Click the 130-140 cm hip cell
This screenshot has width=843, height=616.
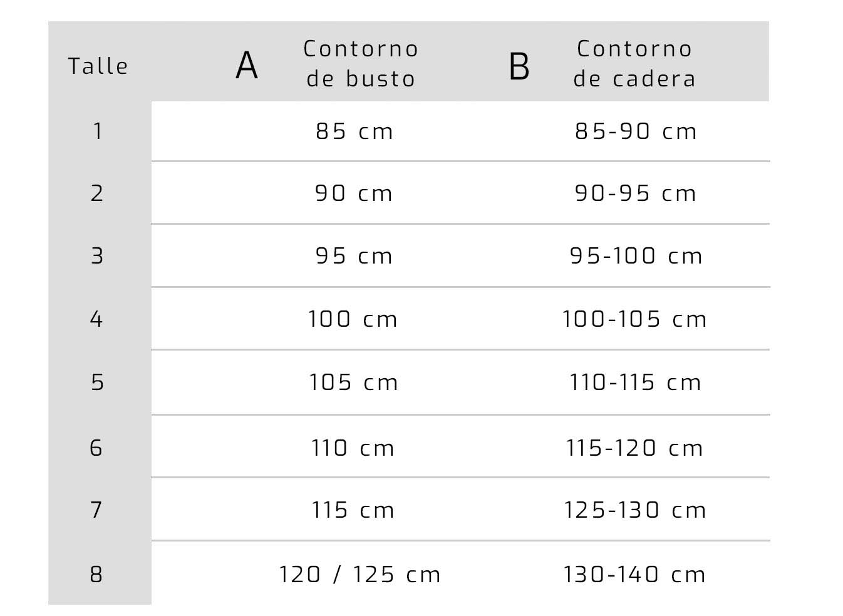click(x=634, y=574)
